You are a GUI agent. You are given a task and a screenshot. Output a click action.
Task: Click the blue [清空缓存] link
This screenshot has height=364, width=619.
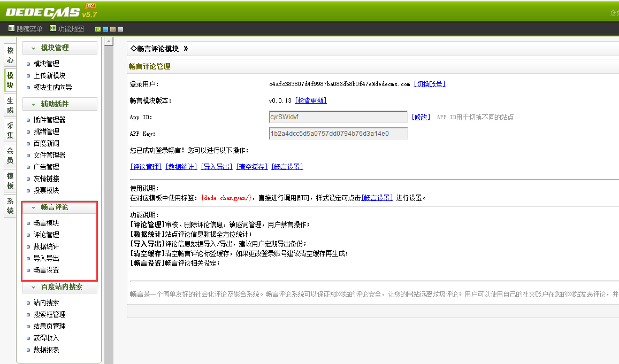[x=252, y=167]
